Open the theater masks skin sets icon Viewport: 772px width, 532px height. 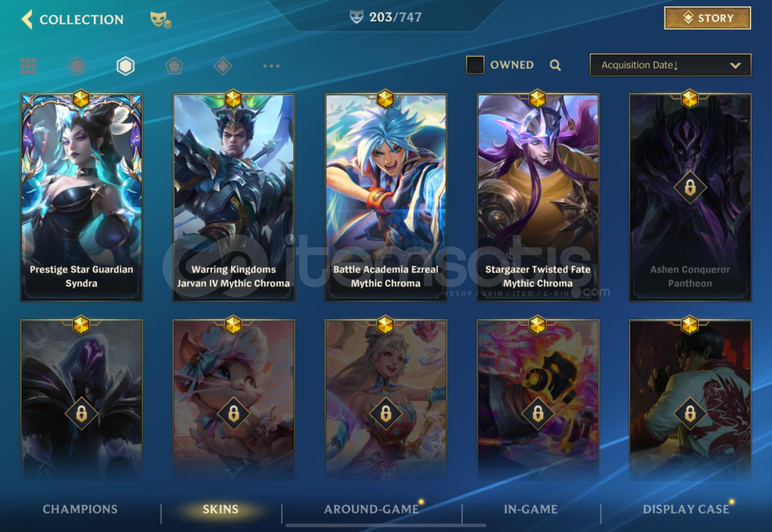161,20
